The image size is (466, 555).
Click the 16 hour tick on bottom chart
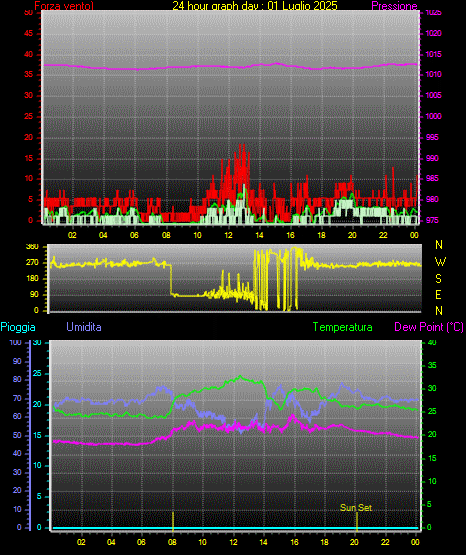(x=294, y=542)
